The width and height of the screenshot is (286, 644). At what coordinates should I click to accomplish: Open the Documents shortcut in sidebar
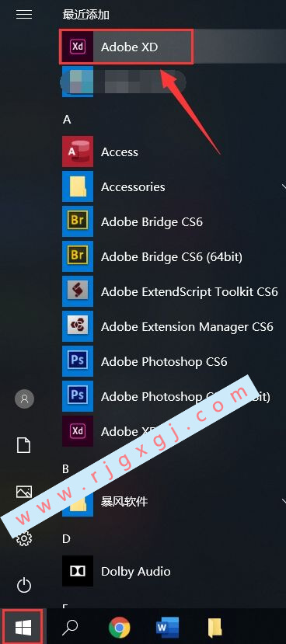(23, 445)
